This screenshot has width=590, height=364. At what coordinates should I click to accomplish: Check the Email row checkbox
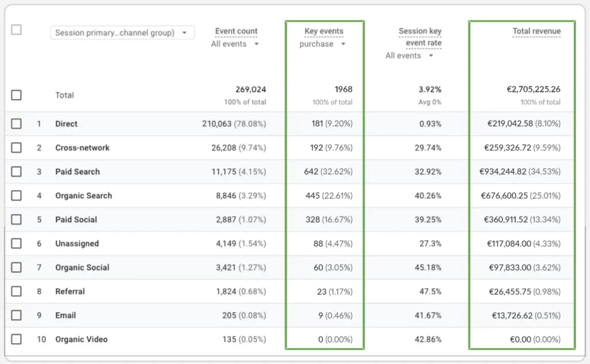coord(16,315)
